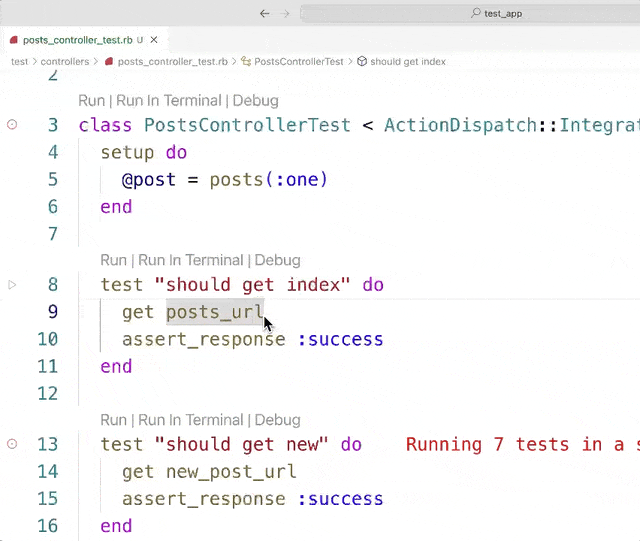Click ':success' symbol on line 15
Image resolution: width=640 pixels, height=541 pixels.
coord(340,499)
